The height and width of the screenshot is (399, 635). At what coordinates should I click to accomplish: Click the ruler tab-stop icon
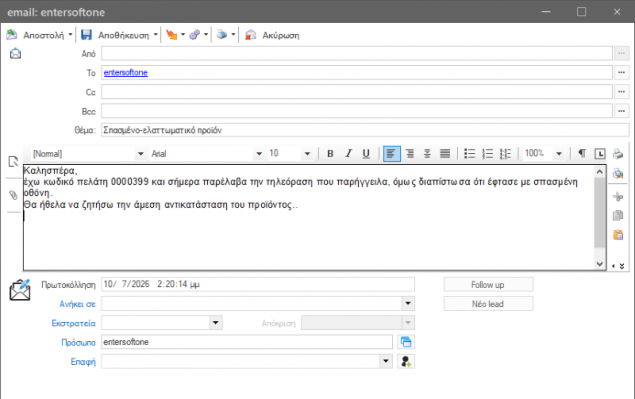pyautogui.click(x=600, y=154)
